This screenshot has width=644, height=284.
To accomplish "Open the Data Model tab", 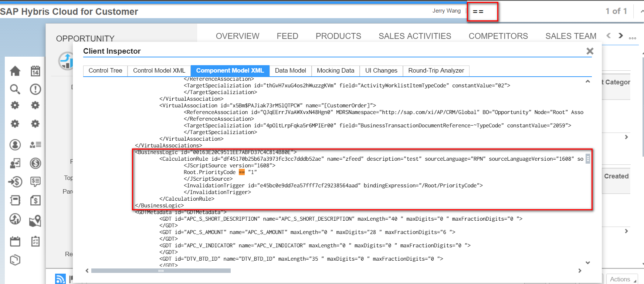I will [x=291, y=71].
